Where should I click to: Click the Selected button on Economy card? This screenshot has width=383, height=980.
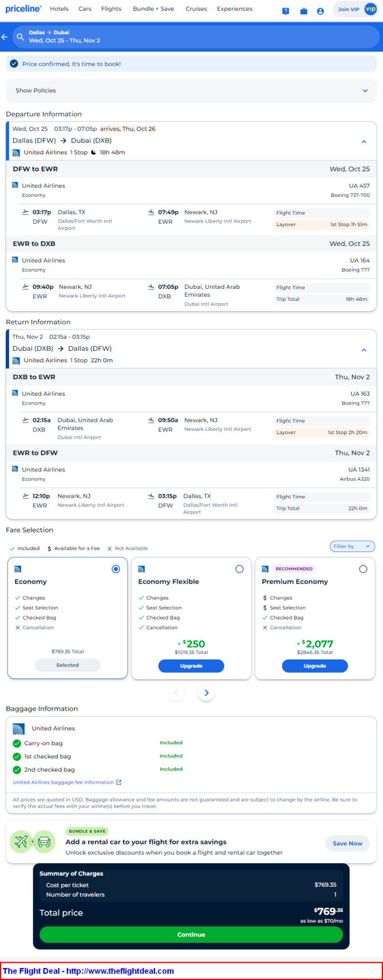(67, 665)
